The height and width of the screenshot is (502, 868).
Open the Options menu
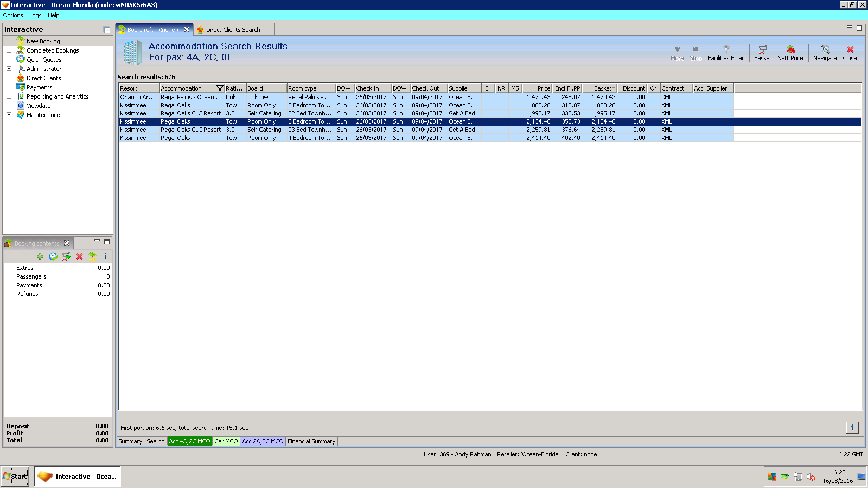tap(13, 15)
